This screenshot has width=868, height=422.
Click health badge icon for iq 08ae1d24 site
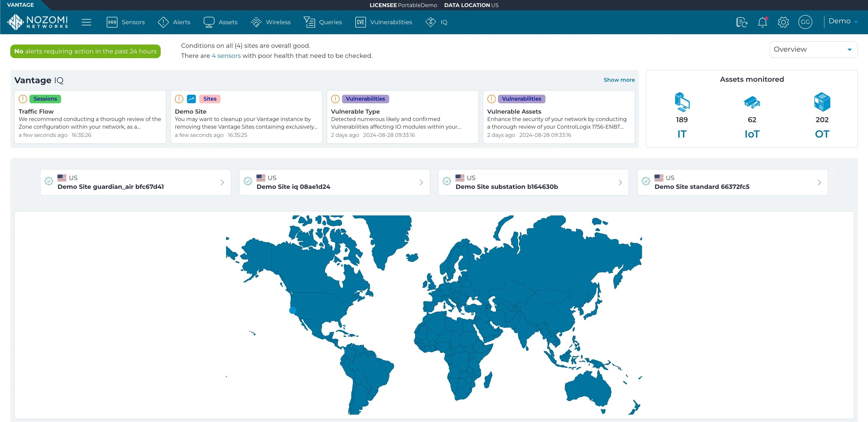248,181
